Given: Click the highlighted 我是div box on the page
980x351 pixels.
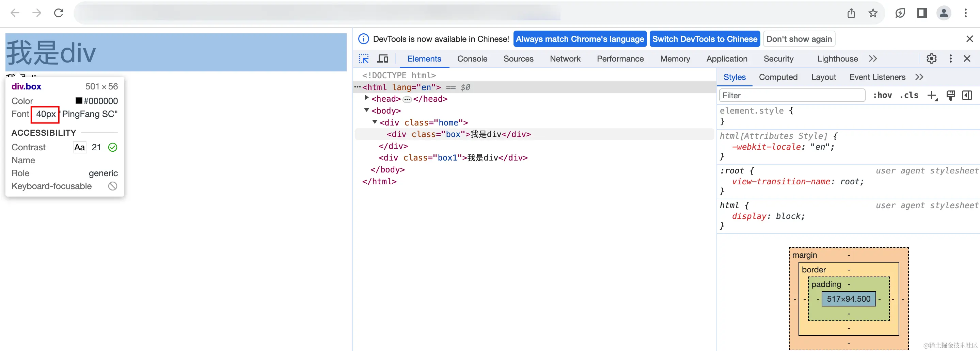Looking at the screenshot, I should coord(176,52).
